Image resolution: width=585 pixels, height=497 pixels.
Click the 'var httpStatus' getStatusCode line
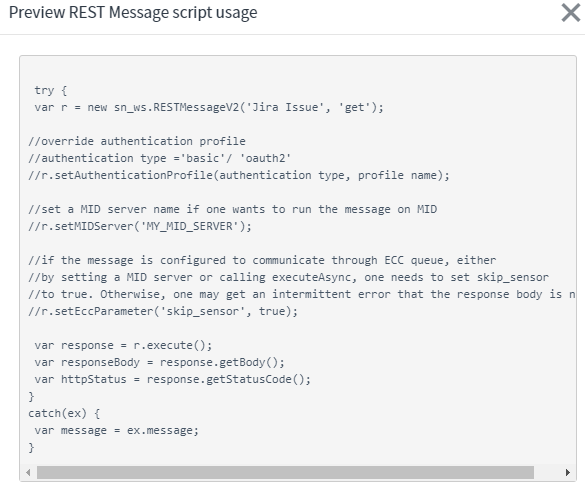tap(173, 379)
